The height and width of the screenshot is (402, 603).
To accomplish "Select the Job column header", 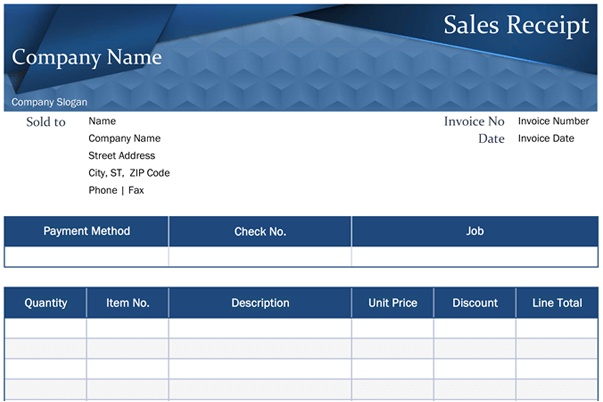I will [475, 231].
